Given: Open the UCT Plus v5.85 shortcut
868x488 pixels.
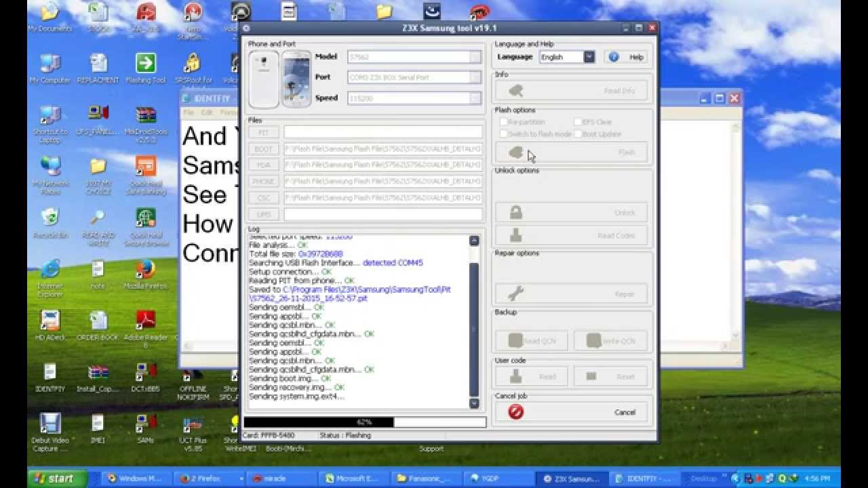Looking at the screenshot, I should click(x=193, y=434).
